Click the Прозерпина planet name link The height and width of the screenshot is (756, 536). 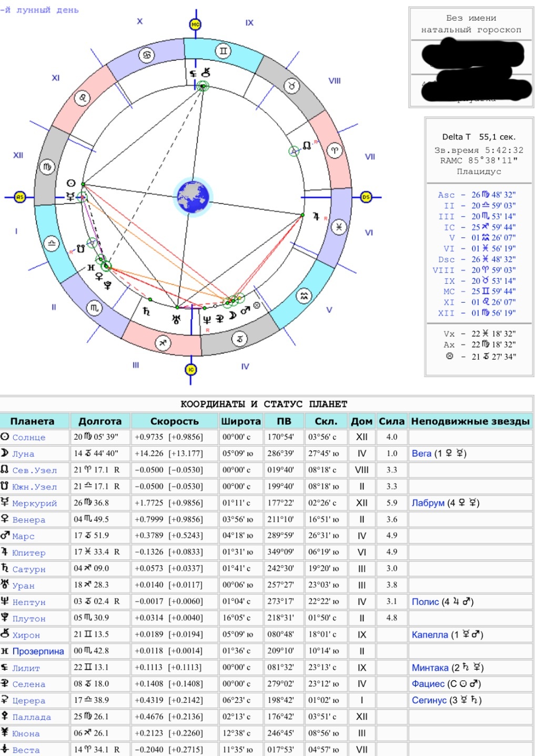(x=38, y=651)
